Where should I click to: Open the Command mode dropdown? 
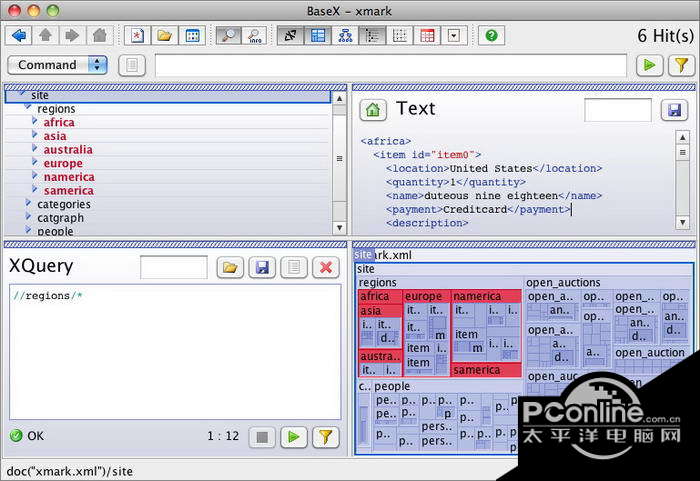pos(58,65)
